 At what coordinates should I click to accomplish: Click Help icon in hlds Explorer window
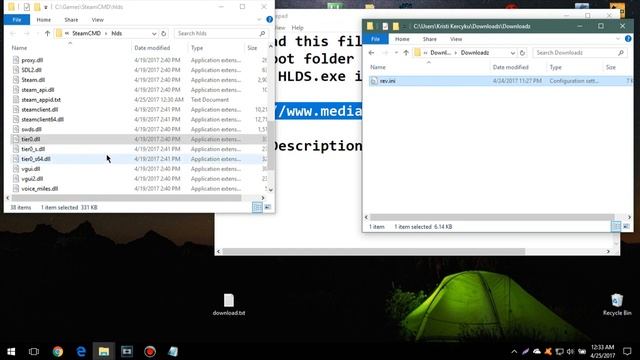pos(269,19)
